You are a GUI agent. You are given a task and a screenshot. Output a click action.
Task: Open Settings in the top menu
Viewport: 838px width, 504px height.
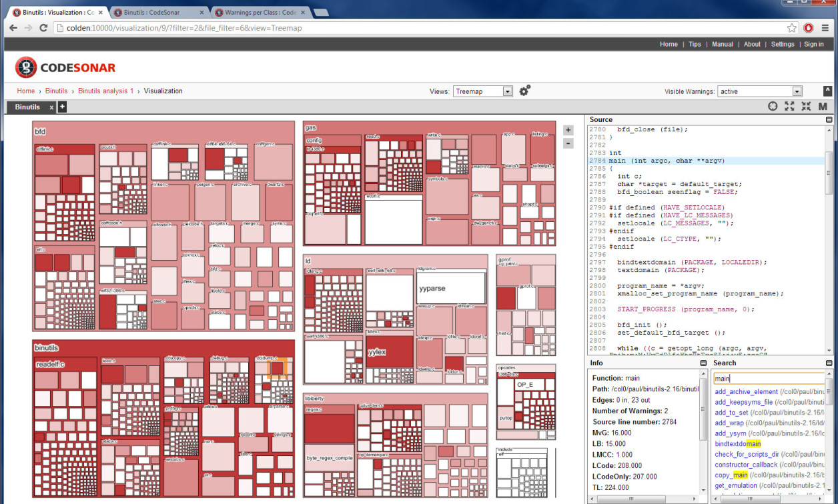click(783, 44)
